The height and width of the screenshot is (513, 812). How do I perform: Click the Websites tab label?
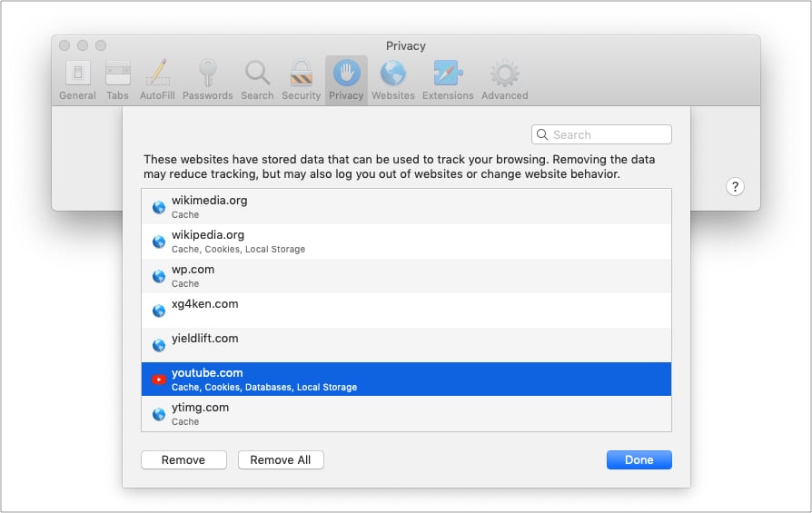point(393,95)
